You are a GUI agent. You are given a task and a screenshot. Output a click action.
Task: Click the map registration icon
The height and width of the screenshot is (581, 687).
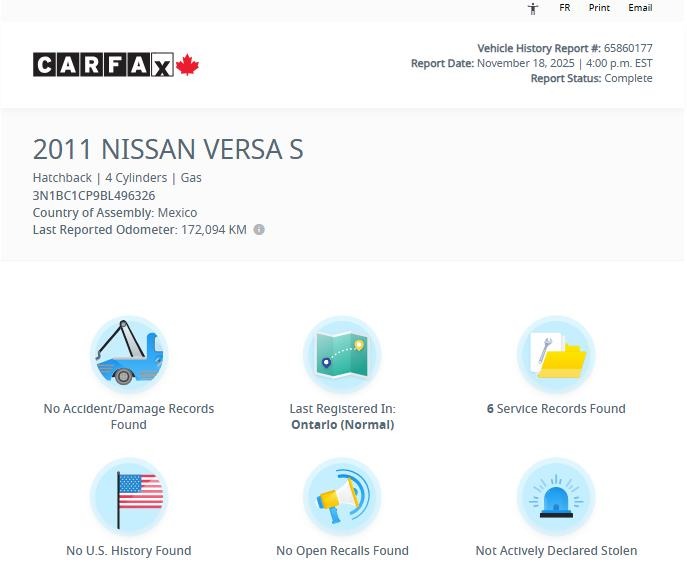pyautogui.click(x=342, y=355)
